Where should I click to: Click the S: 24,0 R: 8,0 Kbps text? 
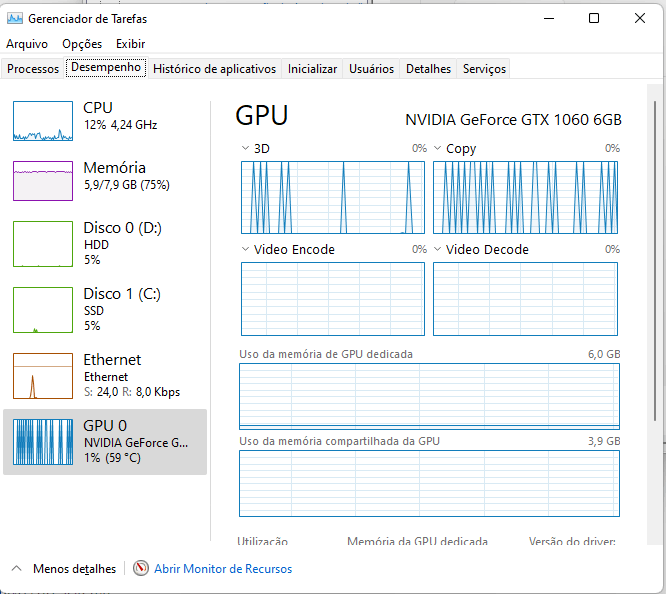pos(132,392)
